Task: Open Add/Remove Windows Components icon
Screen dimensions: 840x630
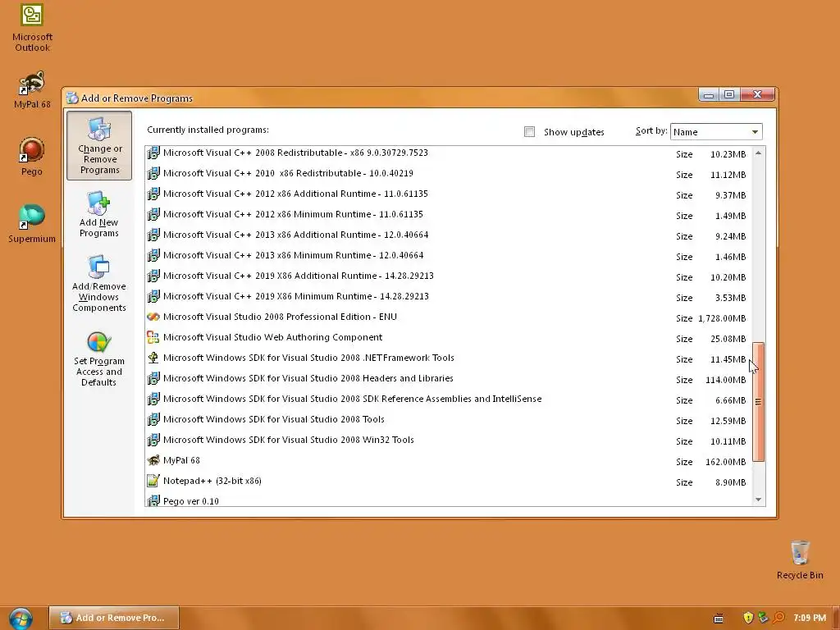Action: coord(99,283)
